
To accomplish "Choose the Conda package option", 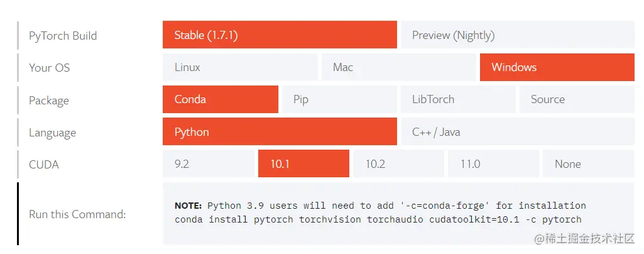I will (x=220, y=99).
